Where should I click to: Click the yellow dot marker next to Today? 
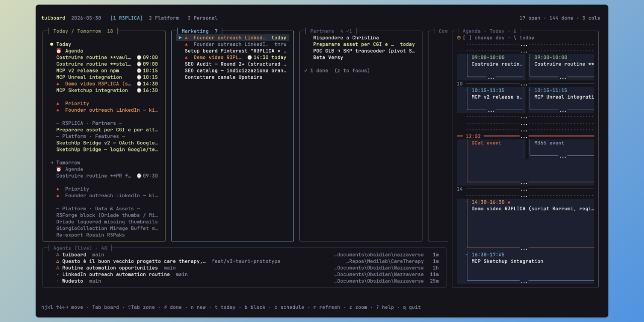pos(52,44)
